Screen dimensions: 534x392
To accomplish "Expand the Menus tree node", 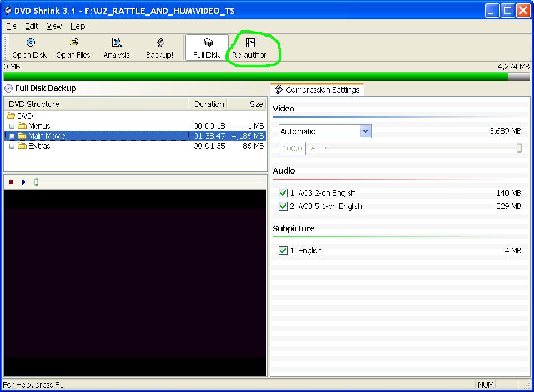I will point(12,126).
